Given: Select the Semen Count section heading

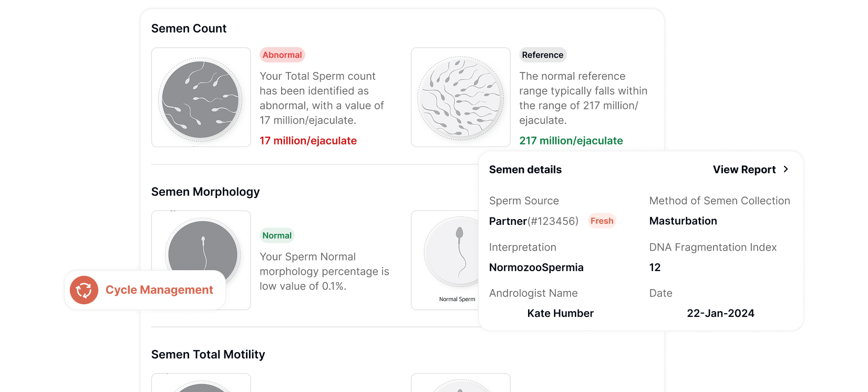Looking at the screenshot, I should coord(189,29).
